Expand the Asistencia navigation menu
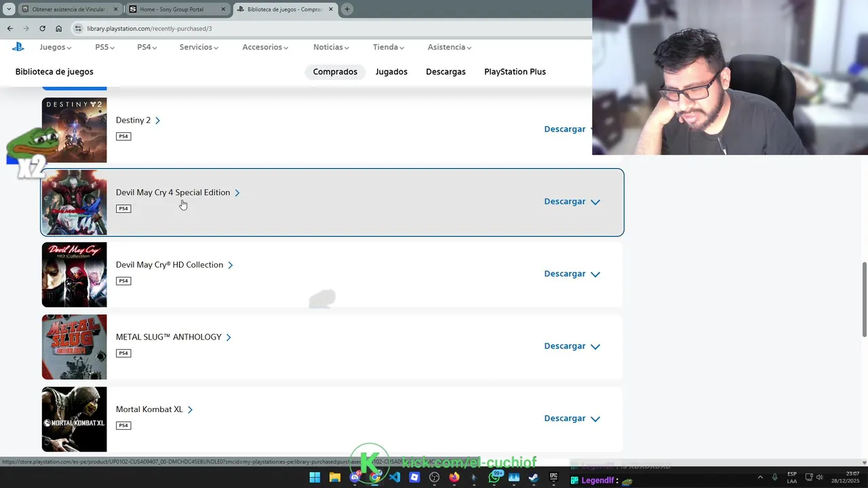This screenshot has width=868, height=488. pyautogui.click(x=450, y=47)
